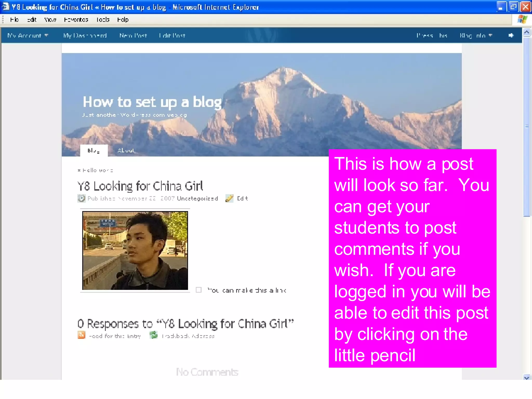Click the green trackback icon
This screenshot has height=399, width=532.
(x=154, y=335)
